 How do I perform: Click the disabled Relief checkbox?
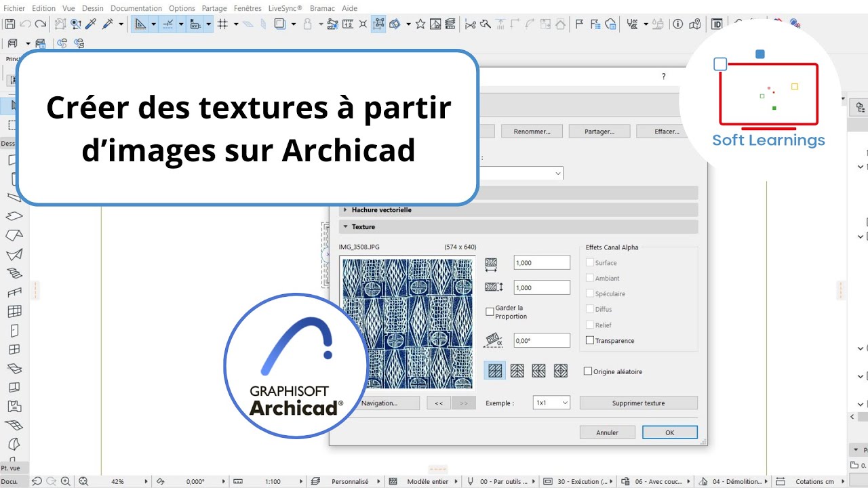(590, 325)
